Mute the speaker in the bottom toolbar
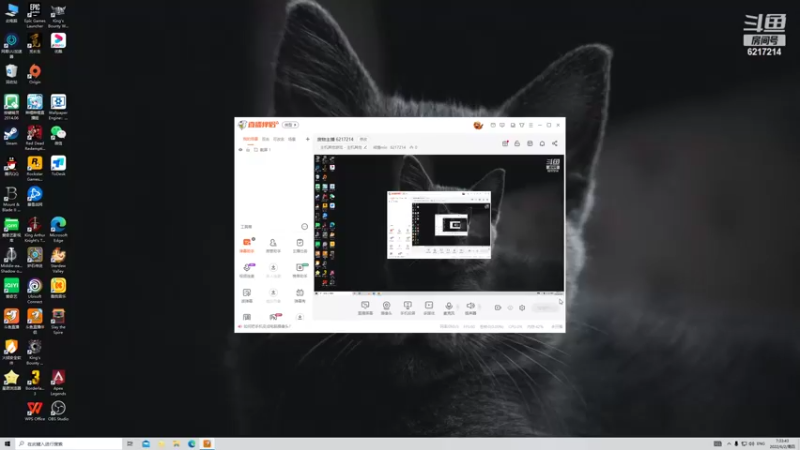800x450 pixels. point(470,308)
